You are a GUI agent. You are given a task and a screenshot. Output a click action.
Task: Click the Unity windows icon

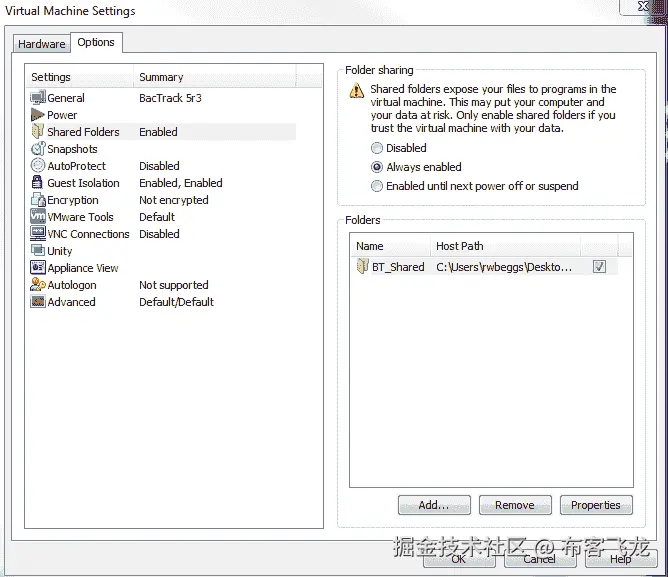coord(37,250)
